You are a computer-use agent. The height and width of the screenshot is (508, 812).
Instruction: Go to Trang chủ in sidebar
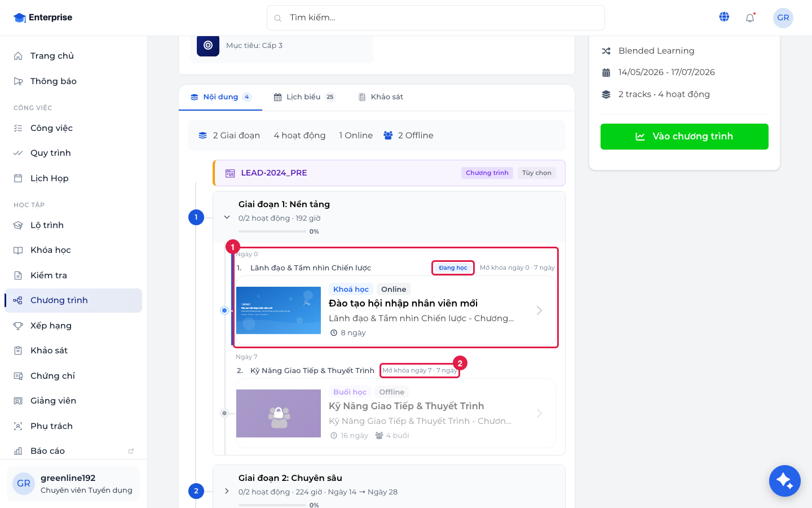pos(73,56)
